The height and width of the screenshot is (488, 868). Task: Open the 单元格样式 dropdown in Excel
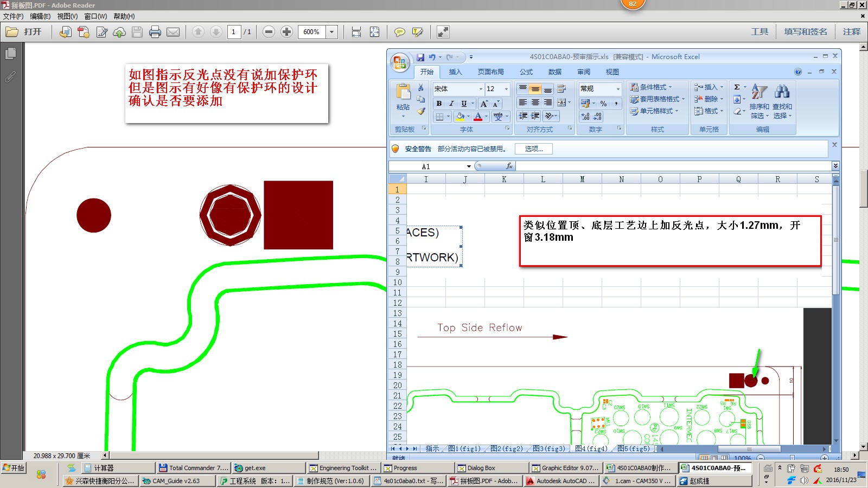(x=654, y=111)
